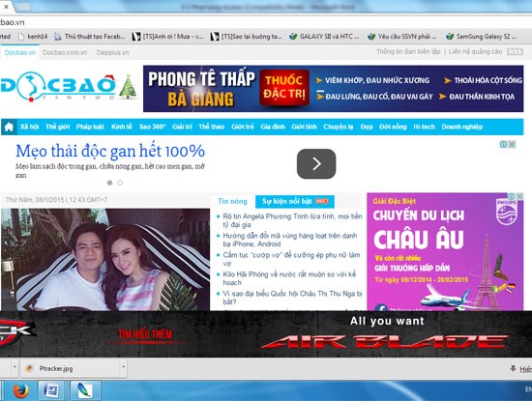The height and width of the screenshot is (401, 532).
Task: Select the Docbao.vn site tab
Action: (20, 52)
